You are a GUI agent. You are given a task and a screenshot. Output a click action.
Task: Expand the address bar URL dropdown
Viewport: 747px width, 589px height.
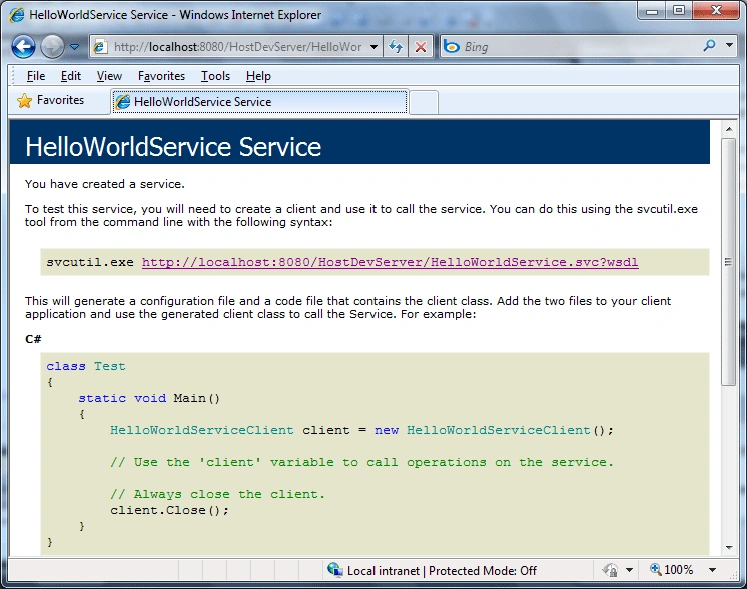(x=374, y=47)
